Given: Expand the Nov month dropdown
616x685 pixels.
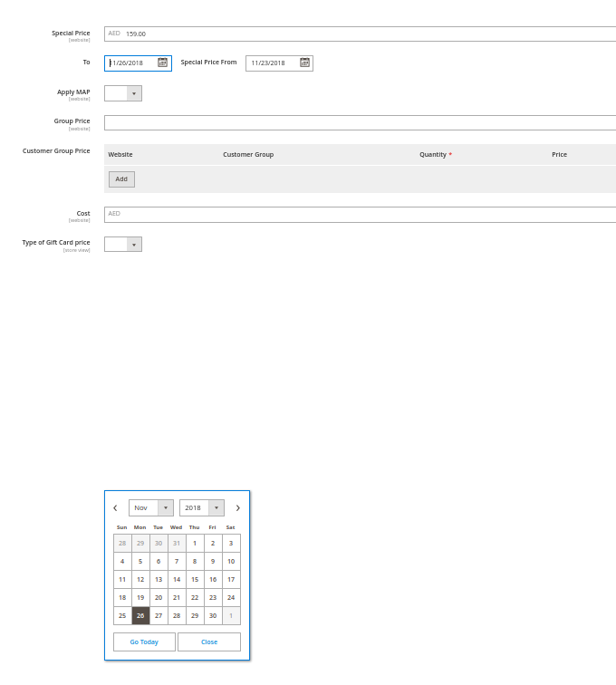Looking at the screenshot, I should pyautogui.click(x=150, y=507).
